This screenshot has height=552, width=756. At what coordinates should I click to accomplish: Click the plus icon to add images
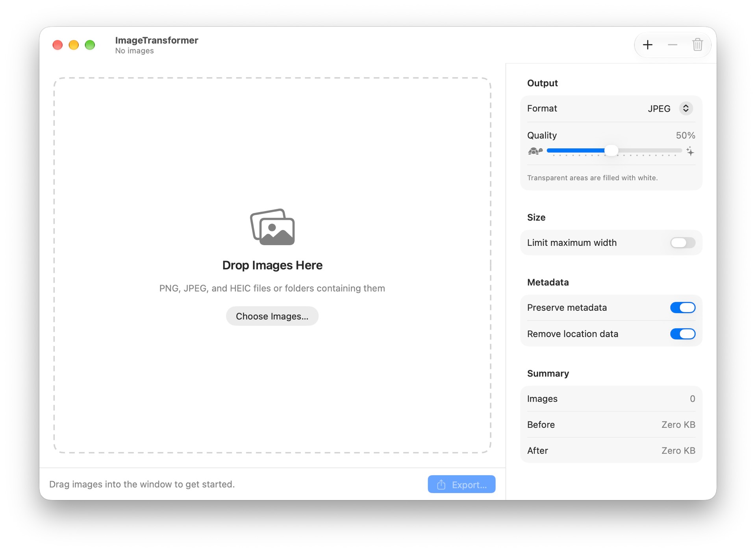(x=647, y=45)
